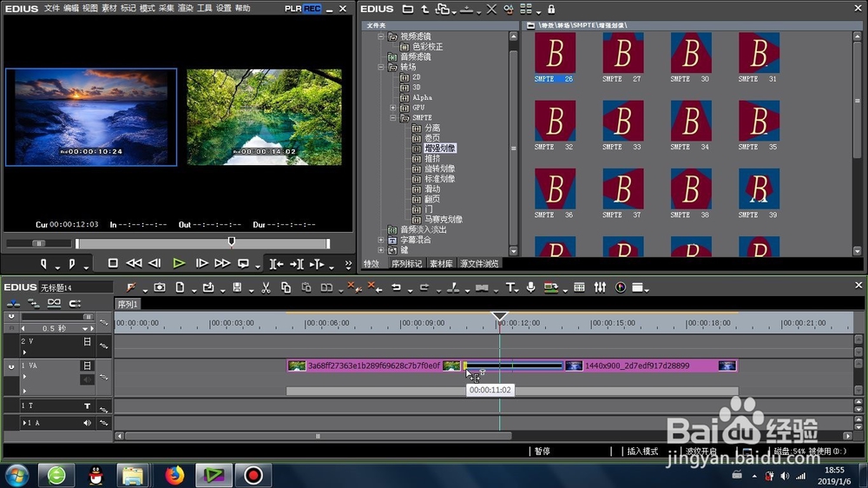The image size is (868, 488).
Task: Toggle audio mute on the 1 VA track
Action: click(87, 379)
